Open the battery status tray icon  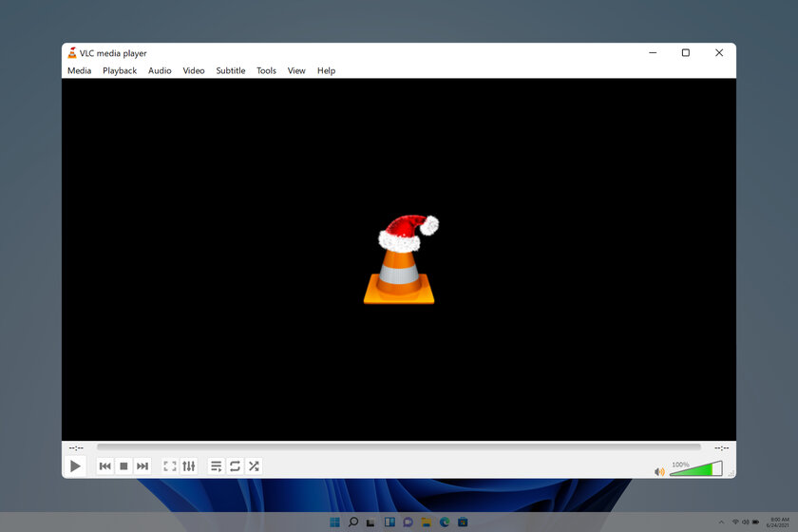tap(756, 522)
